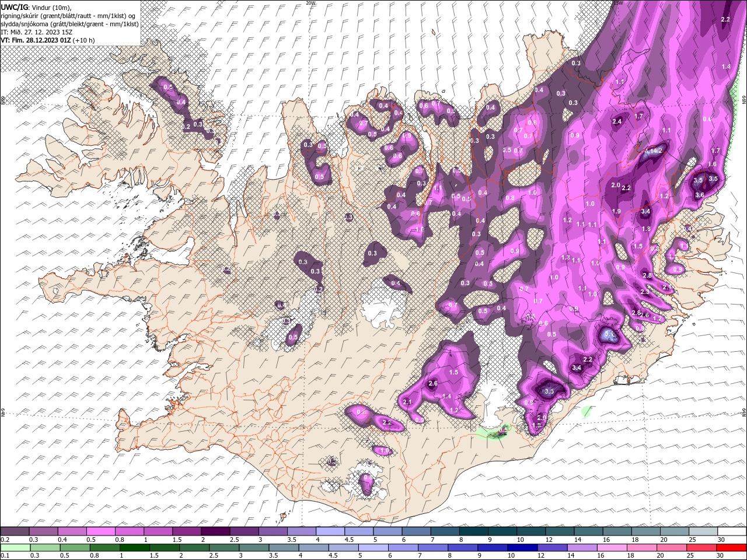The height and width of the screenshot is (560, 747).
Task: Pick the light green 0.3 rain legend swatch
Action: click(45, 548)
